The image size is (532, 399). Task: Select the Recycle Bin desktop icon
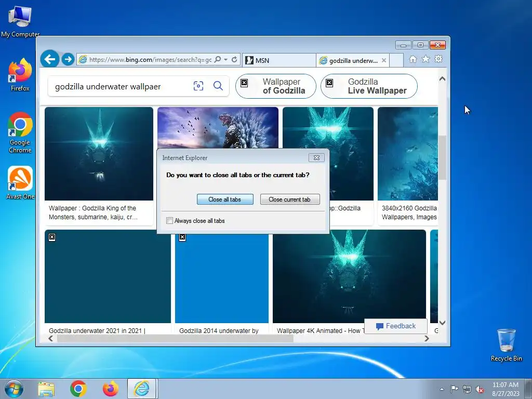pos(506,345)
